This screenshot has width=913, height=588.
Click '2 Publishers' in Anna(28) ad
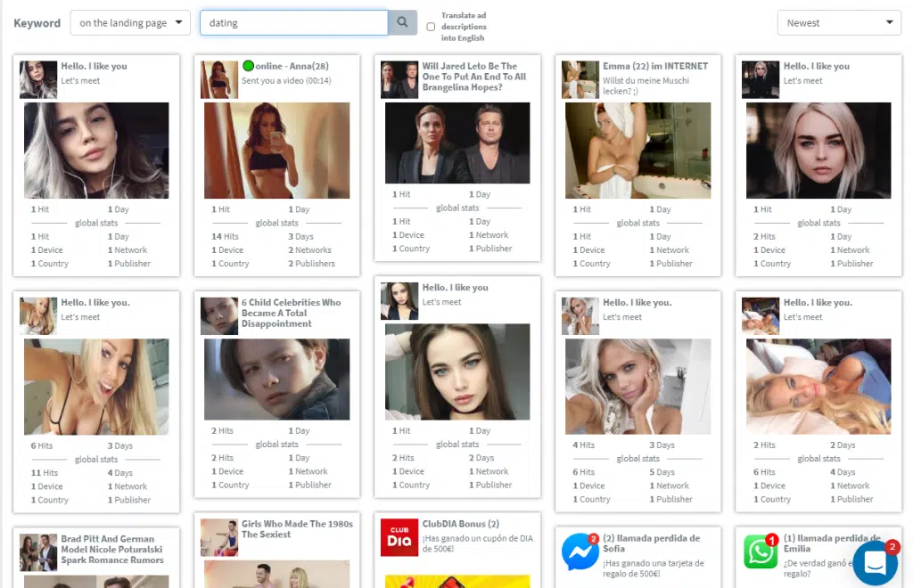pyautogui.click(x=311, y=264)
